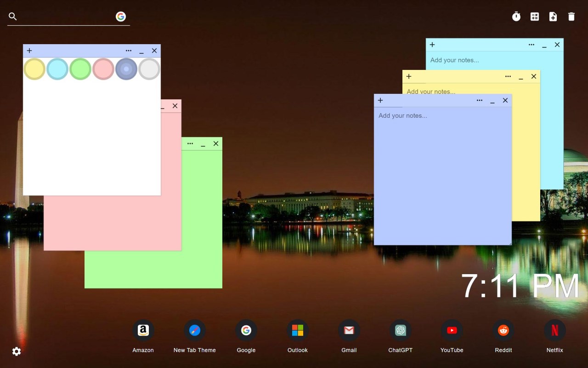Click the trash icon to delete notes

pos(571,17)
